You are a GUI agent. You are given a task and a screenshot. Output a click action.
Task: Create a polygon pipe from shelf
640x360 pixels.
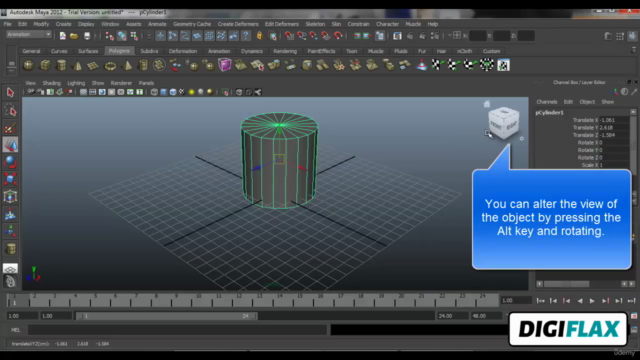coord(143,65)
